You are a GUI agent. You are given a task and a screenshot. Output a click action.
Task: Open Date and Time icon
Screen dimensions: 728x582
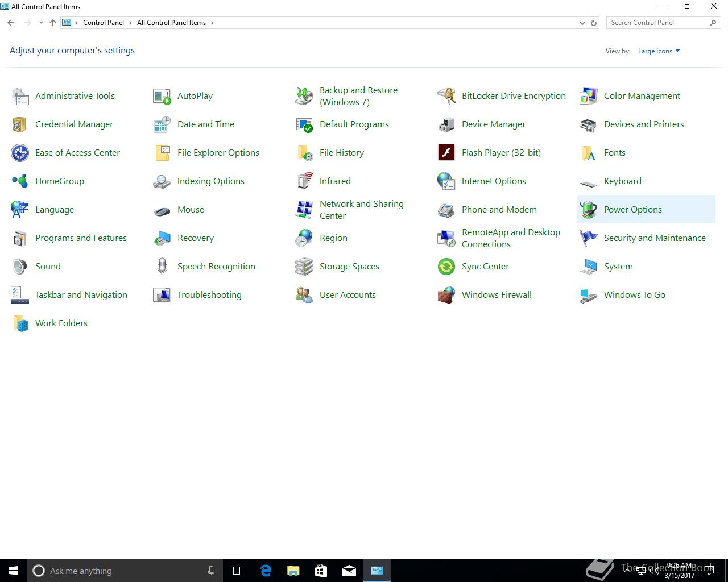(x=162, y=124)
